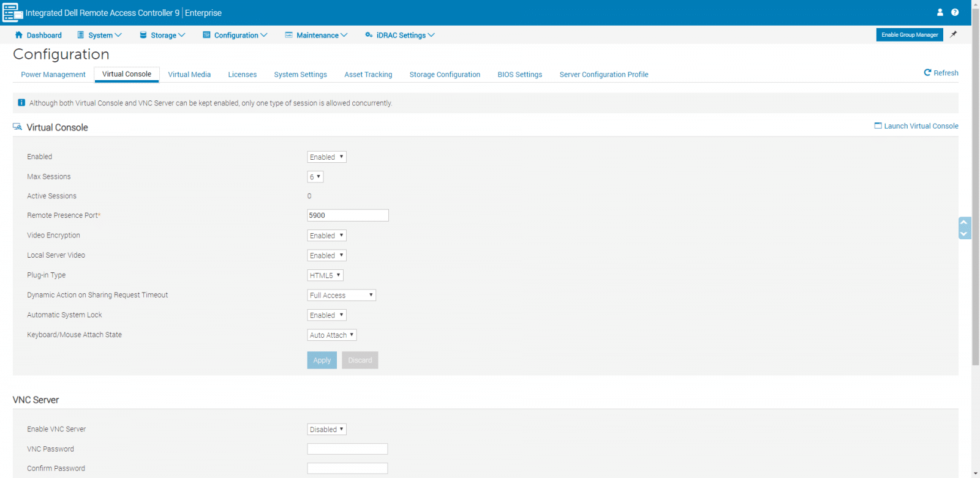Select the Virtual Console tab

coord(127,74)
